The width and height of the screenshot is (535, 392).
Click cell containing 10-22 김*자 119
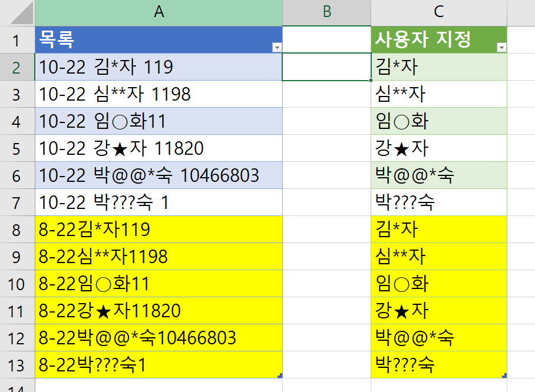pos(158,67)
